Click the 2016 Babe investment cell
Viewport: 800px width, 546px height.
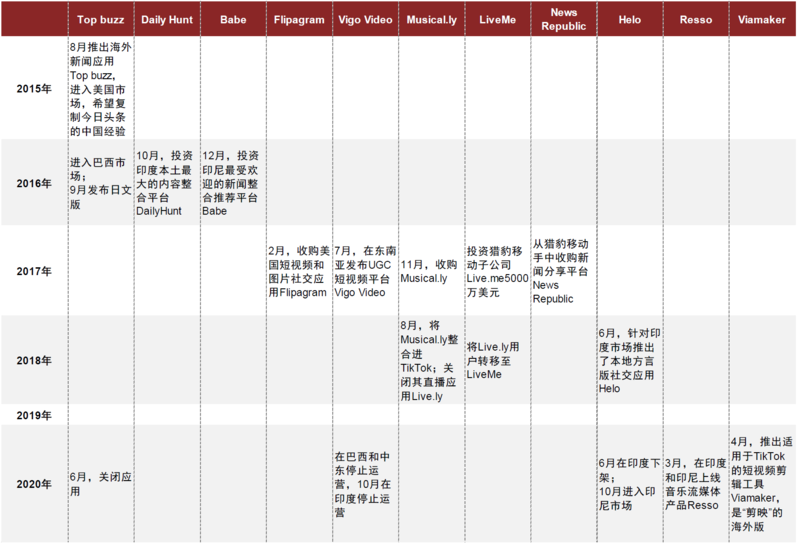(232, 183)
